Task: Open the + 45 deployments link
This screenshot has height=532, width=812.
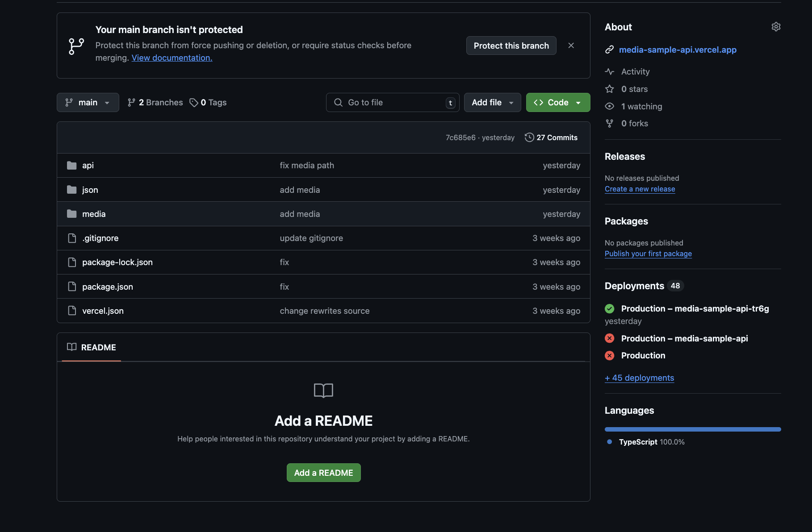Action: click(639, 378)
